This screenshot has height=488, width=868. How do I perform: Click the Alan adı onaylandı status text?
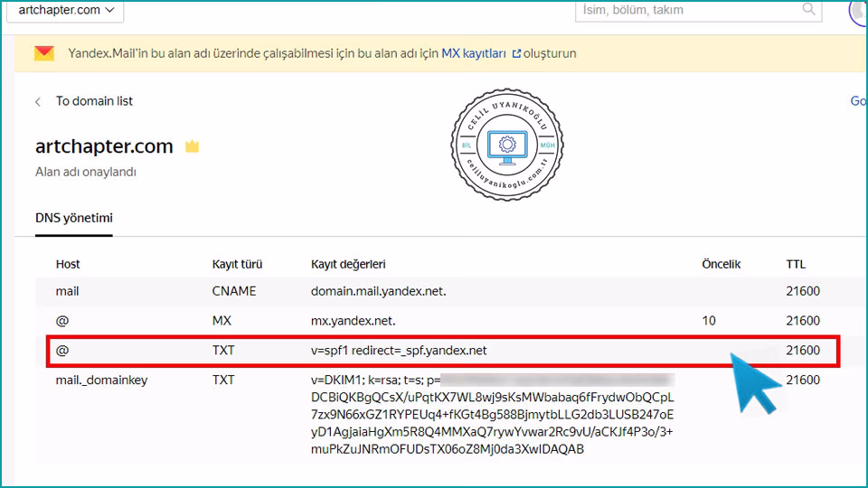[86, 172]
